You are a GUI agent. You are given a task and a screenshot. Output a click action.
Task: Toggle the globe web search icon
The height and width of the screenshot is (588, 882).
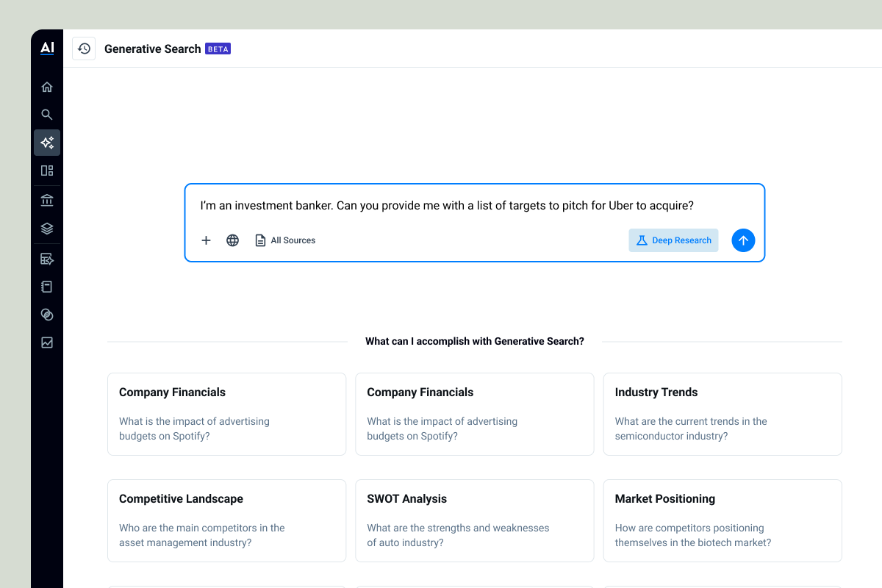coord(232,240)
